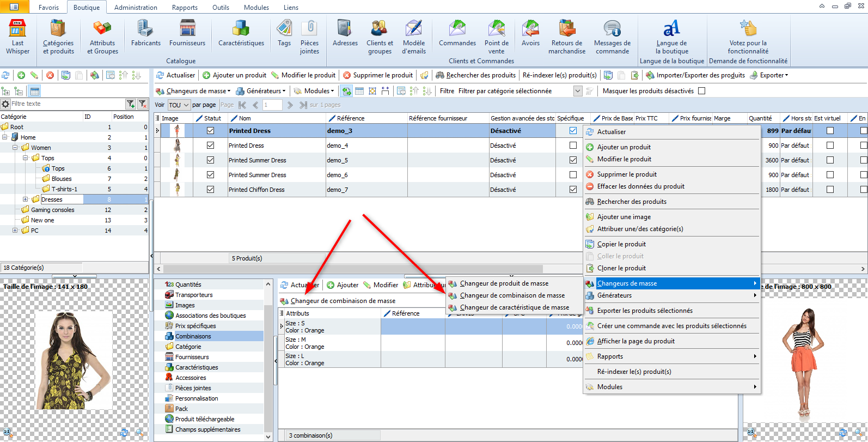The height and width of the screenshot is (442, 868).
Task: Open Messages de commande icon
Action: [612, 37]
